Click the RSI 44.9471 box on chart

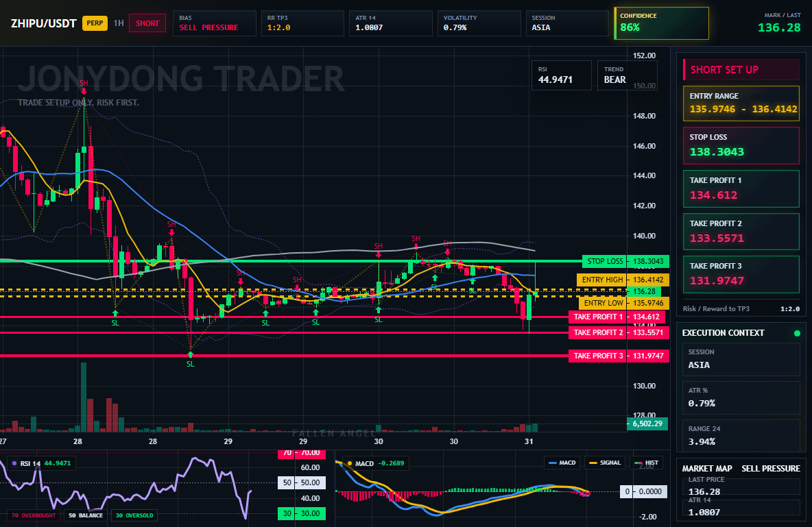562,75
